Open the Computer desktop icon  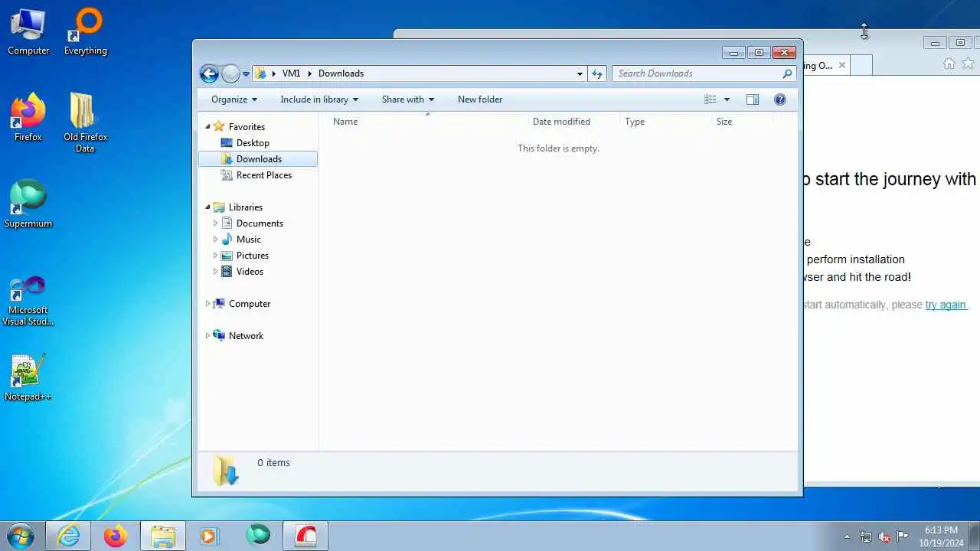click(x=28, y=32)
